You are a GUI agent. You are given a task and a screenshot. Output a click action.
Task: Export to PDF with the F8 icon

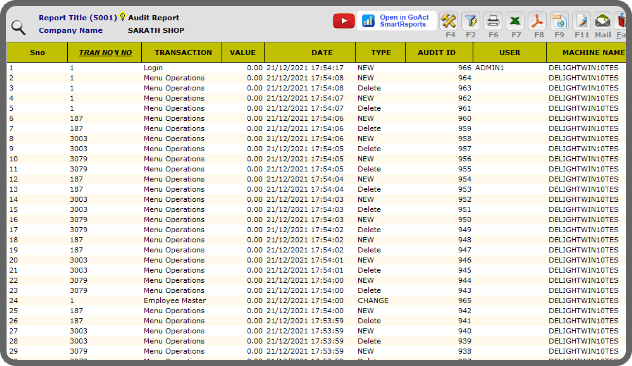pos(537,21)
